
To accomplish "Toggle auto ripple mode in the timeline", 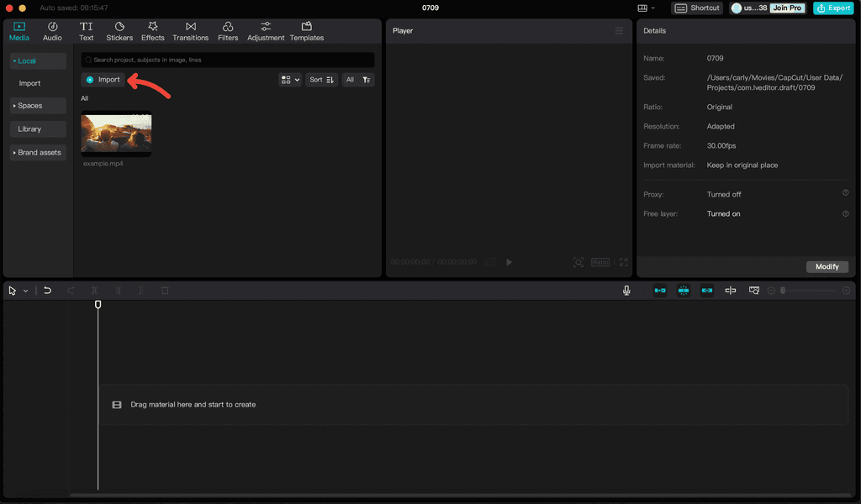I will (659, 290).
